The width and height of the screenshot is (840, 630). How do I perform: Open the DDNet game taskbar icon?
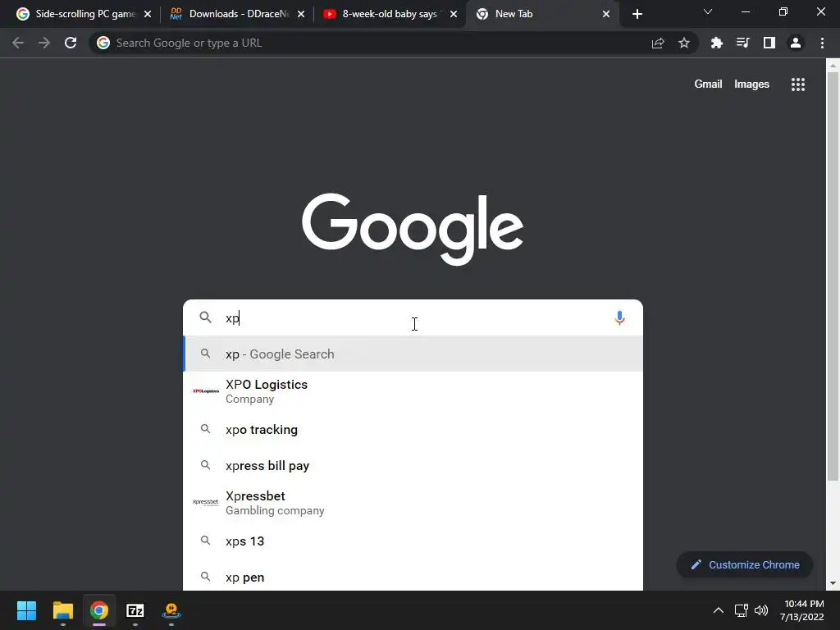pos(171,610)
